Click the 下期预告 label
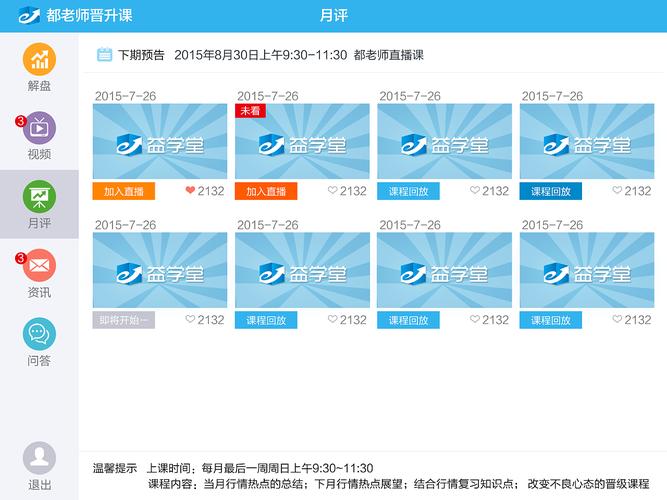This screenshot has height=500, width=667. pyautogui.click(x=141, y=55)
